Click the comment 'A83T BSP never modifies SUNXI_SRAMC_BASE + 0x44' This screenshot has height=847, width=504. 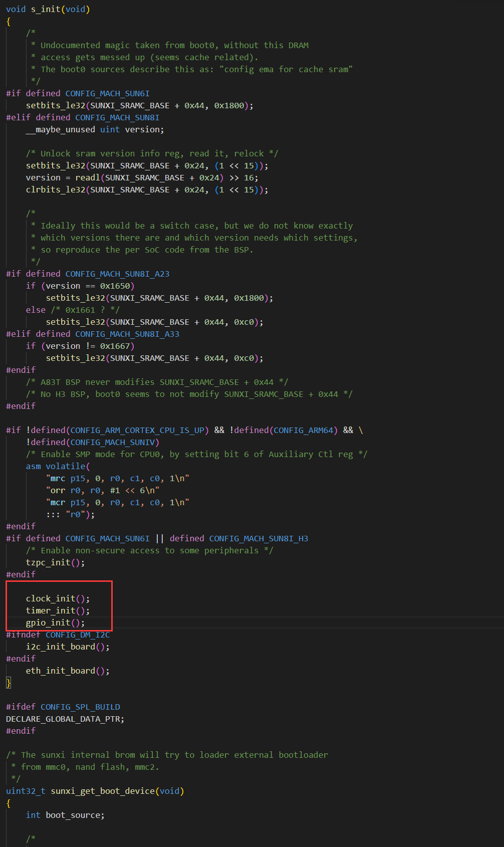[157, 382]
